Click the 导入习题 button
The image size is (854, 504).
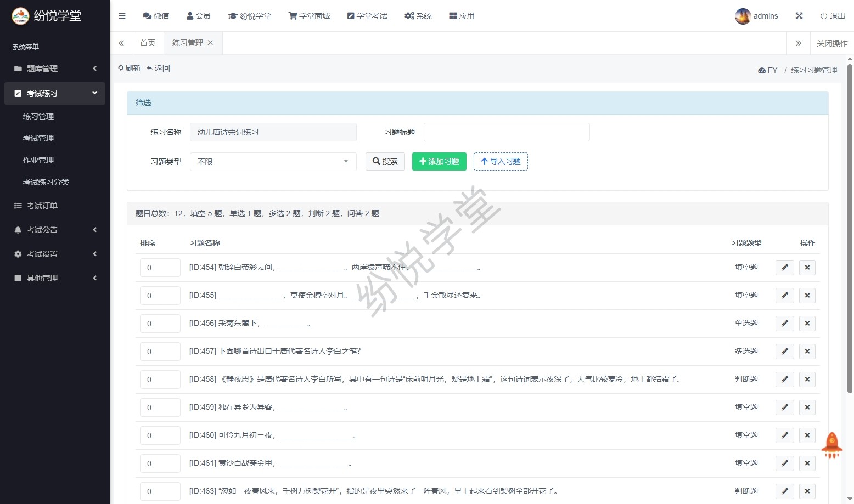click(x=501, y=162)
